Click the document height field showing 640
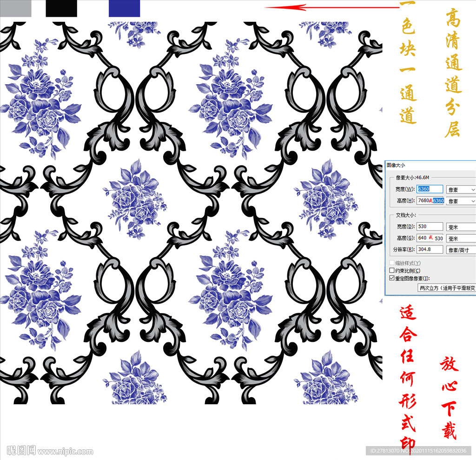This screenshot has height=460, width=476. (430, 238)
